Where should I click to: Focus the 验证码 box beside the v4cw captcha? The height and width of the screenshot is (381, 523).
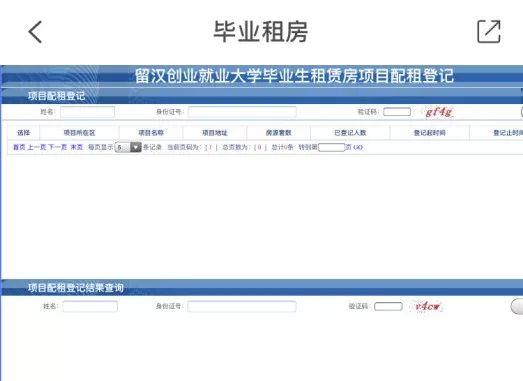388,306
